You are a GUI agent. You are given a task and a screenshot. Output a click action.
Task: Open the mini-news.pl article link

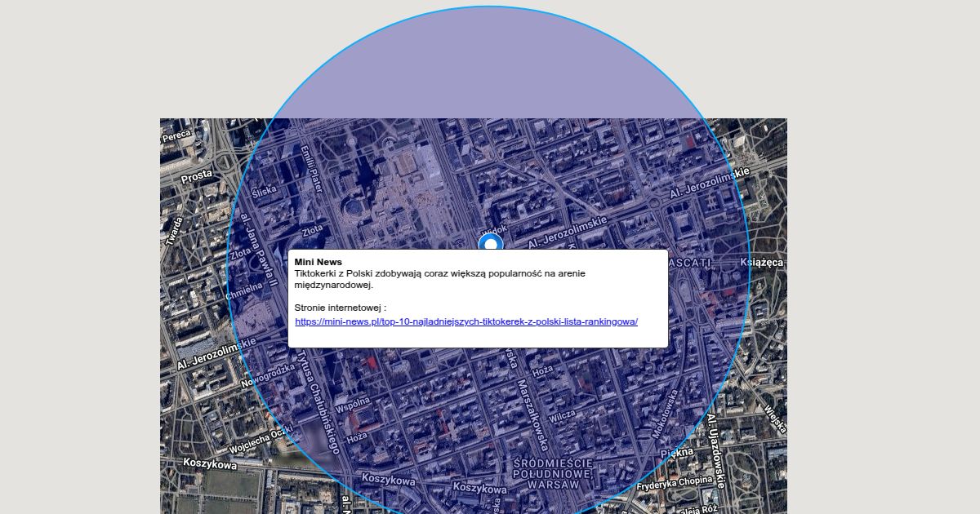click(465, 321)
